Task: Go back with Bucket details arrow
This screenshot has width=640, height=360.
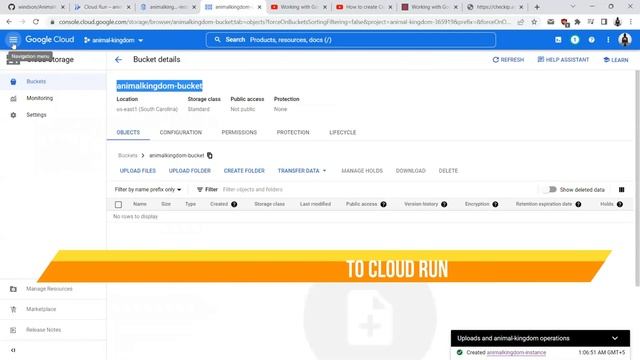Action: 118,60
